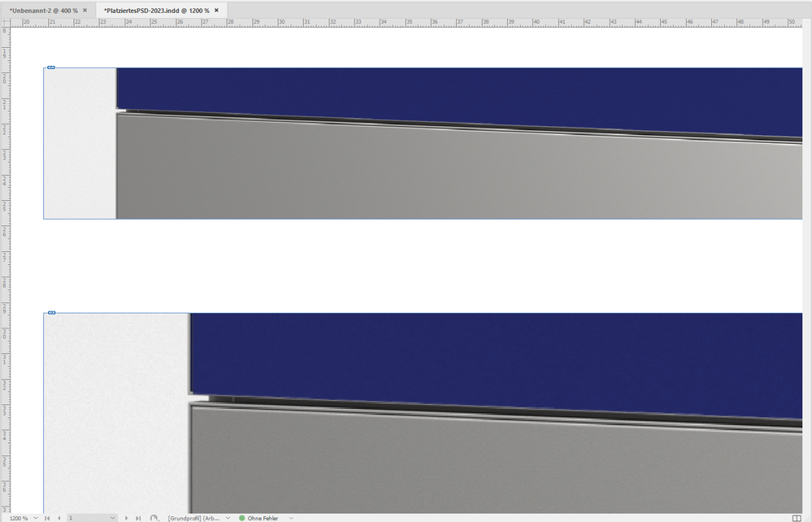Click the vertical ruler on the left edge

pyautogui.click(x=3, y=244)
